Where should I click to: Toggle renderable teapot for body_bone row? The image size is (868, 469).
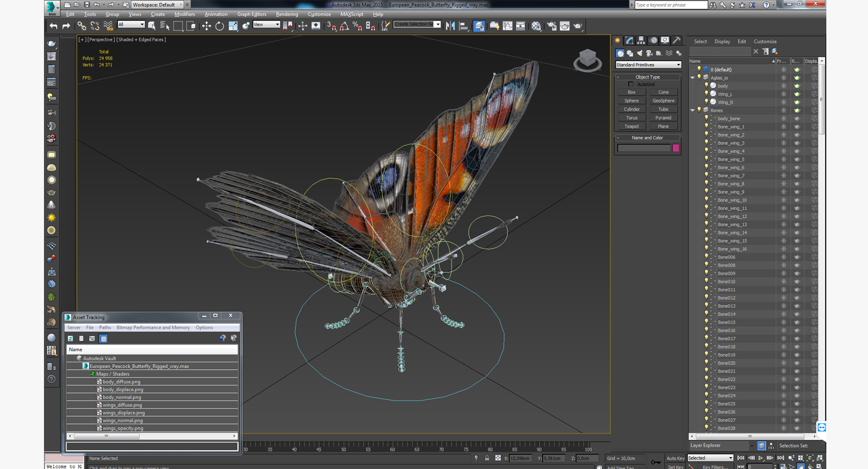(797, 118)
